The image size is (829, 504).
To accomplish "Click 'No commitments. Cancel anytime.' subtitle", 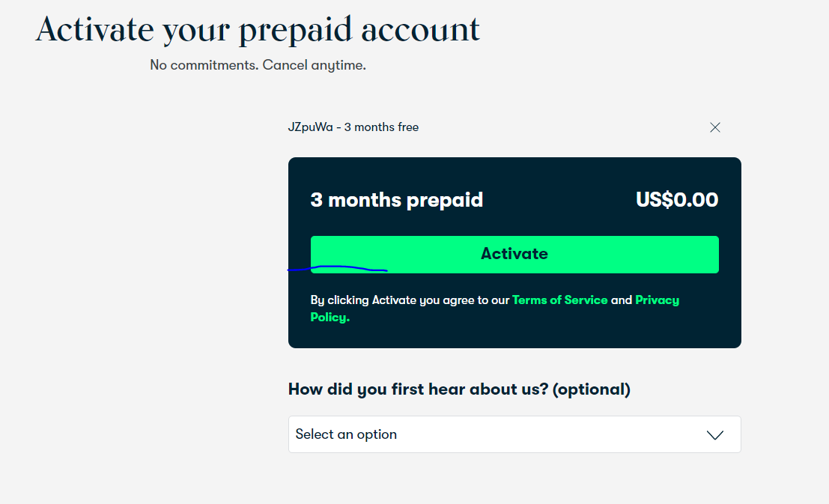I will (258, 65).
